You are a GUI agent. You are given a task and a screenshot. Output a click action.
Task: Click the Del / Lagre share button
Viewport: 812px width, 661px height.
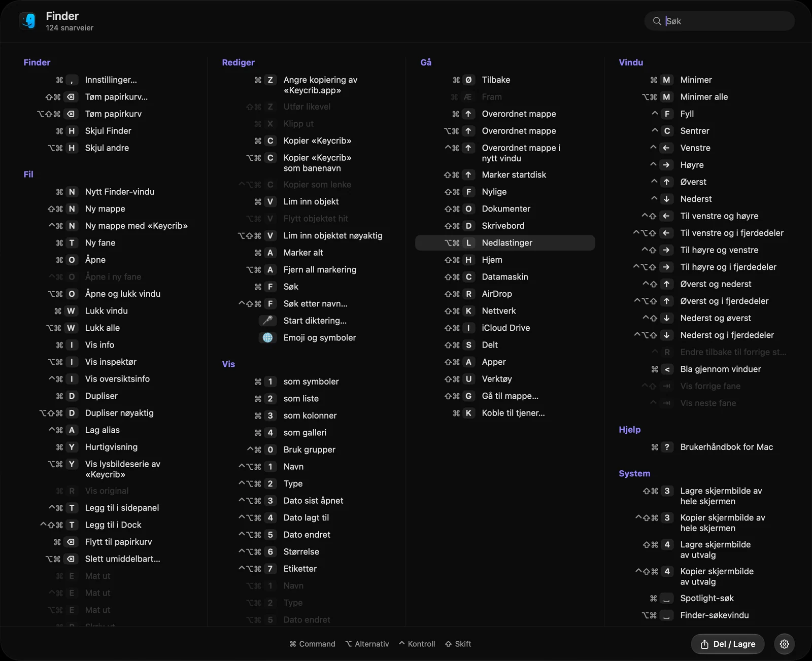pyautogui.click(x=728, y=644)
